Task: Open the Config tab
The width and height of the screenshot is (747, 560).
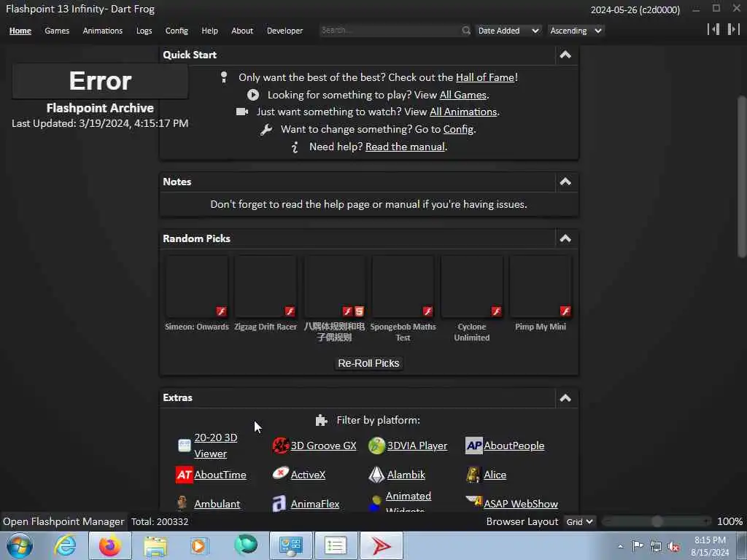Action: [177, 31]
